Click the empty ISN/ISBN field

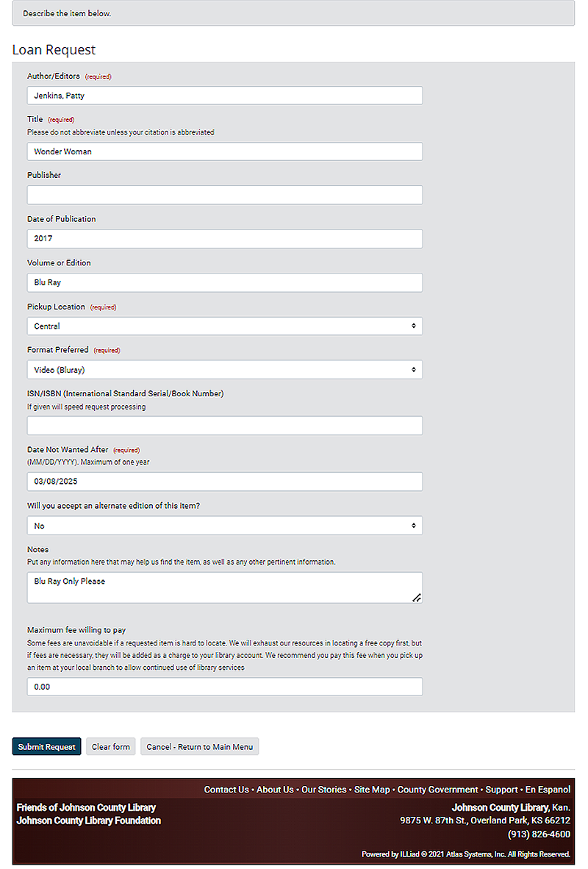[x=224, y=426]
